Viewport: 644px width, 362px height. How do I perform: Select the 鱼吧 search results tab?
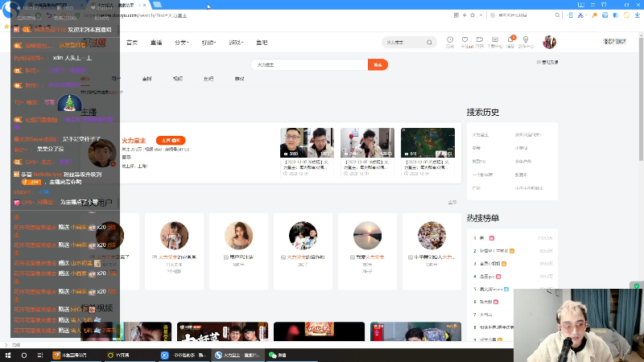tap(208, 78)
